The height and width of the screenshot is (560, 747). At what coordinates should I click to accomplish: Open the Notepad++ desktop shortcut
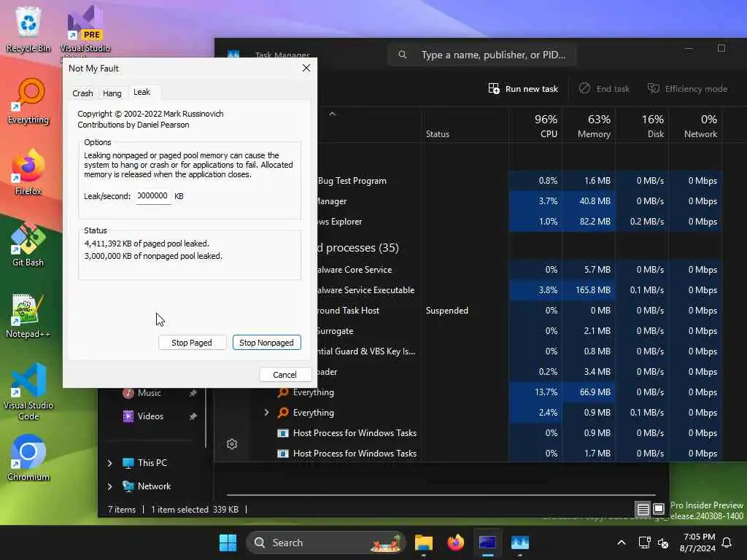tap(28, 315)
